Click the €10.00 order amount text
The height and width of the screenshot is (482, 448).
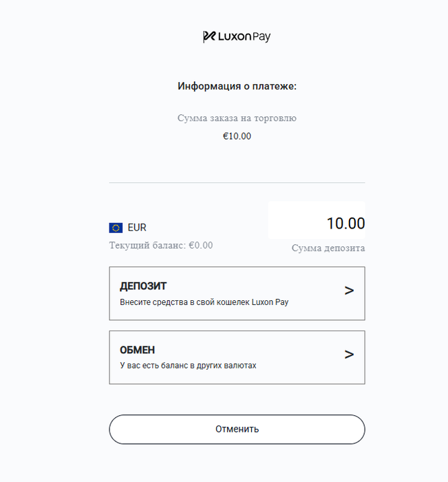pyautogui.click(x=237, y=136)
